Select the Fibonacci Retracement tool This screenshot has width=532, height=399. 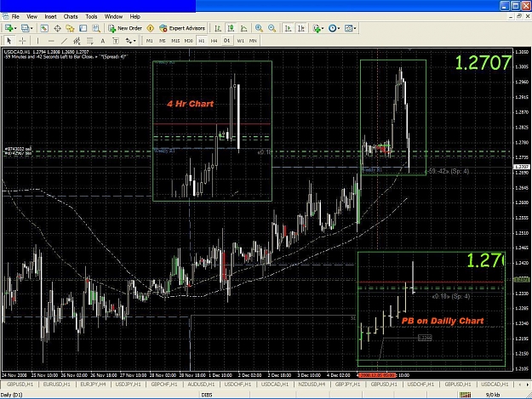pyautogui.click(x=90, y=41)
